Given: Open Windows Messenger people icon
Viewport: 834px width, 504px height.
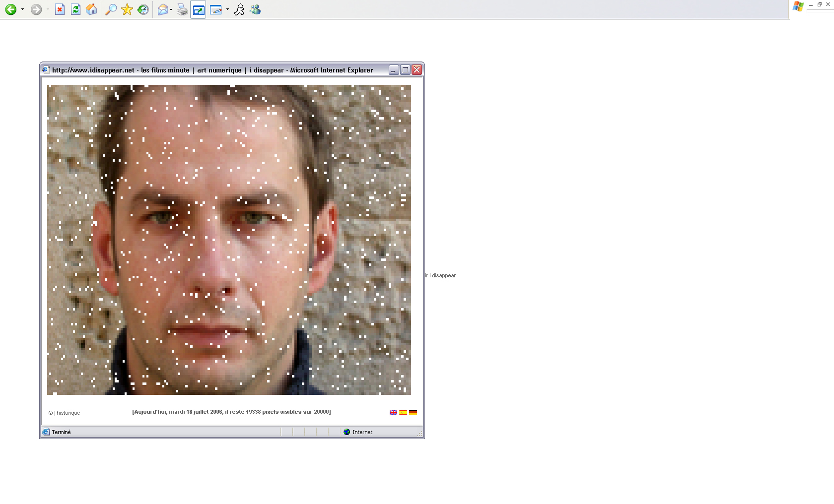Looking at the screenshot, I should tap(255, 9).
